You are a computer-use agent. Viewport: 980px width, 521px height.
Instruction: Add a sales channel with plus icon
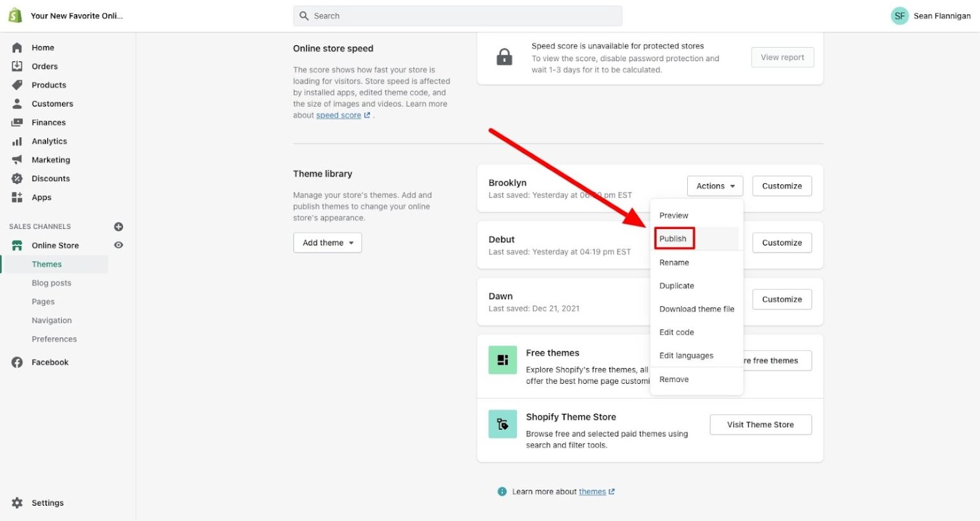pyautogui.click(x=118, y=226)
